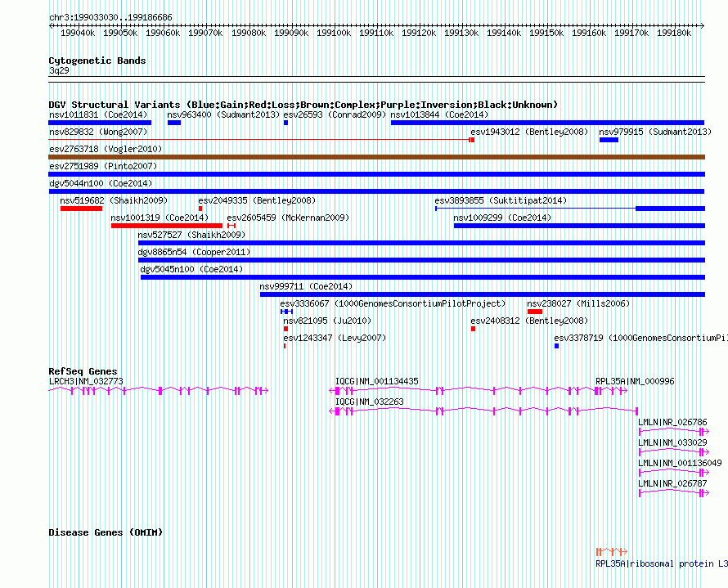Open the LMLN|NR_026786 transcript label

672,422
